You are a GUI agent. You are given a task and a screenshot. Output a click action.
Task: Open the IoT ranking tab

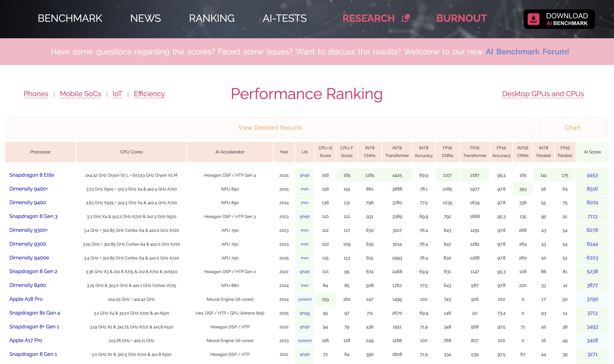(x=117, y=94)
